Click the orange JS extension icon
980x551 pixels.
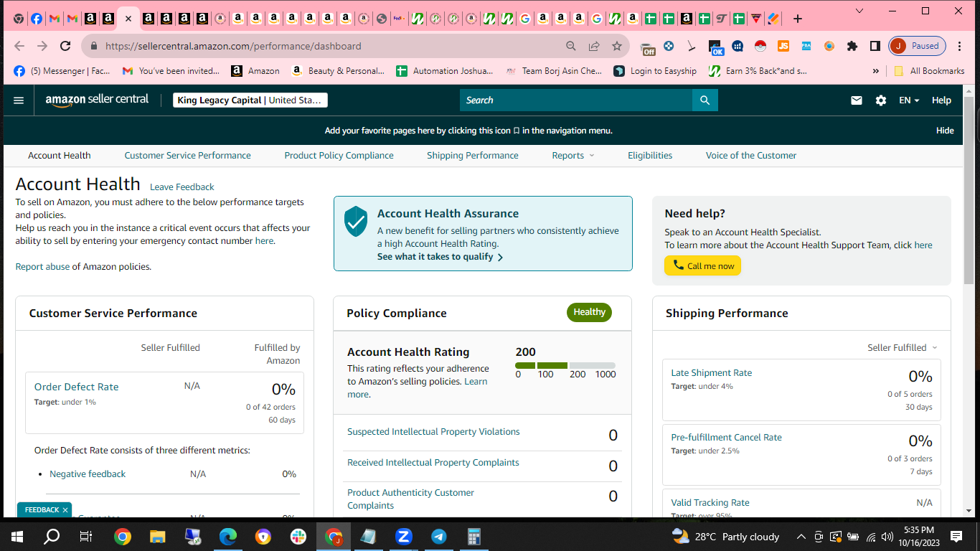point(783,46)
